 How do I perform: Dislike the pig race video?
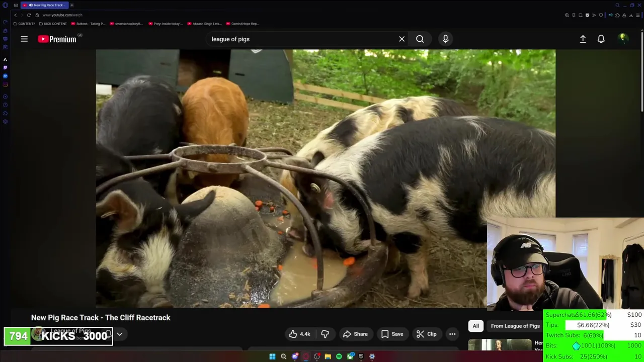pyautogui.click(x=325, y=334)
